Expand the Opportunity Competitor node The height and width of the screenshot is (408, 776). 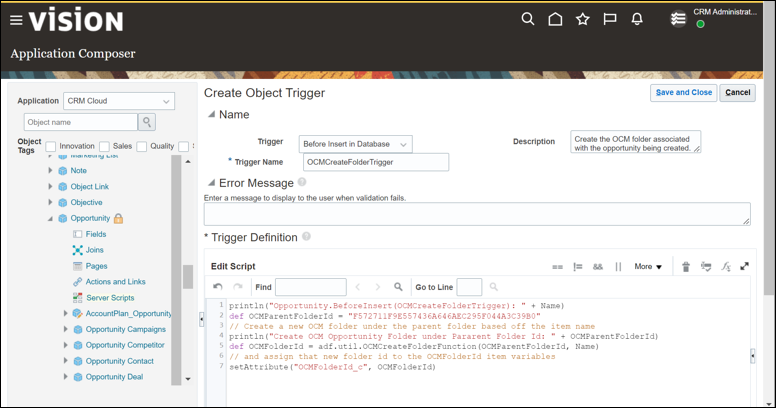point(65,345)
